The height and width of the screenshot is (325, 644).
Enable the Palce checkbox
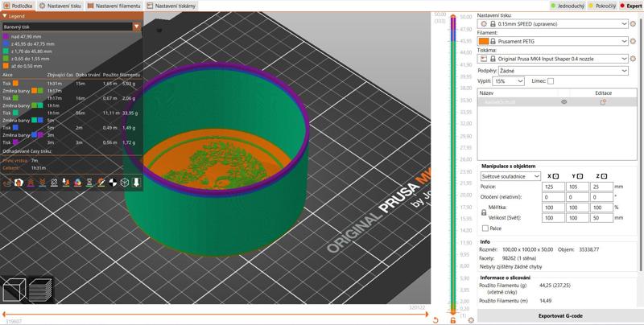tap(485, 228)
